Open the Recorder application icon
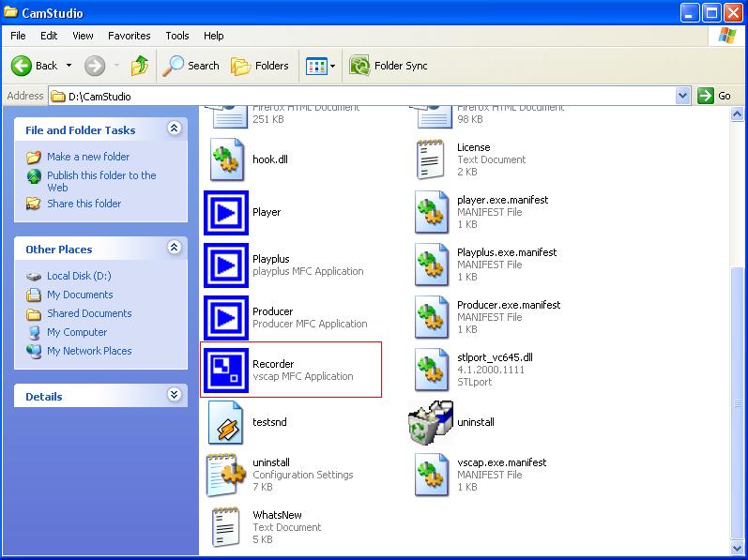This screenshot has height=560, width=748. (226, 370)
